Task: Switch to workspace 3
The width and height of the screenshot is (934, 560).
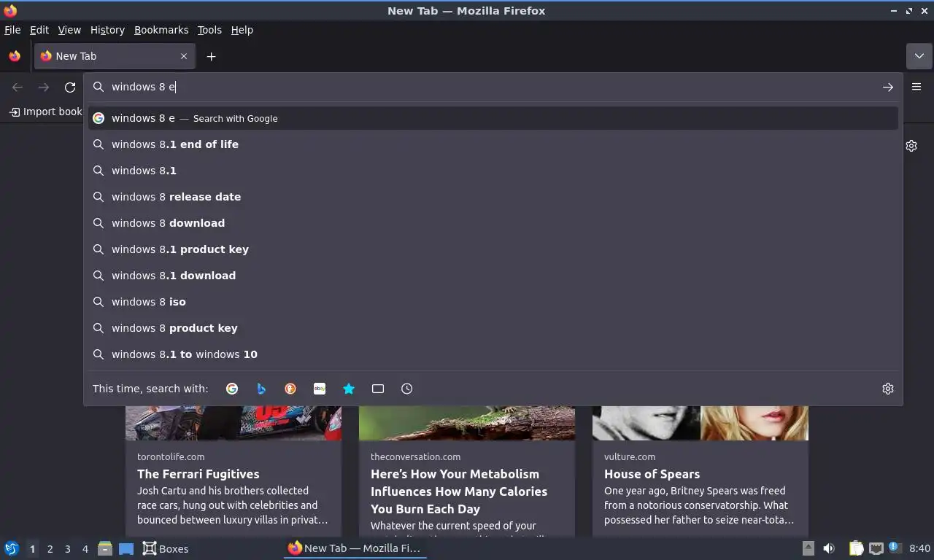Action: [67, 548]
